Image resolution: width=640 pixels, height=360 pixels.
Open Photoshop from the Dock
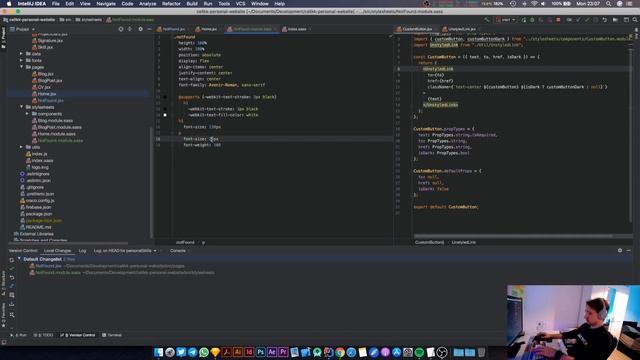[x=260, y=352]
